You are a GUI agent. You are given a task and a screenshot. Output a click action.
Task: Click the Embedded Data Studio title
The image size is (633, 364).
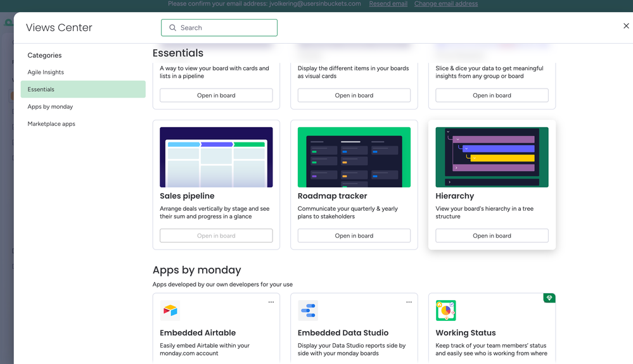pos(343,333)
